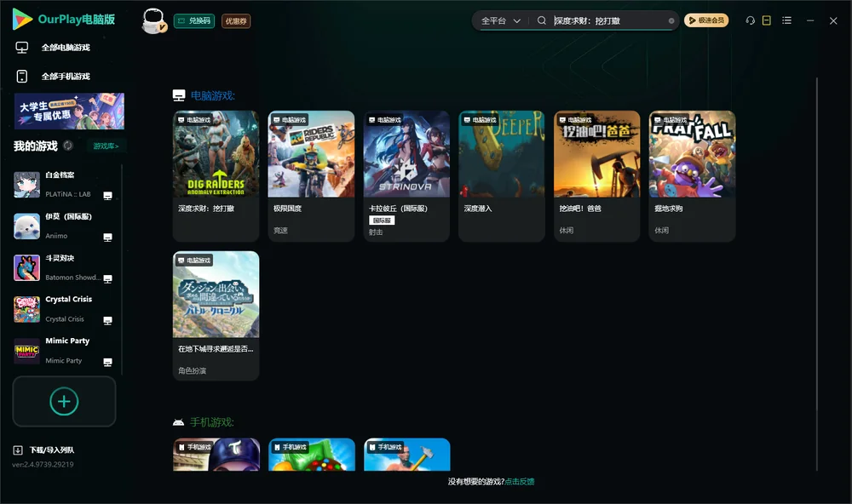Click the PC icon beside 斗灵对决
Viewport: 852px width, 504px height.
pos(107,278)
